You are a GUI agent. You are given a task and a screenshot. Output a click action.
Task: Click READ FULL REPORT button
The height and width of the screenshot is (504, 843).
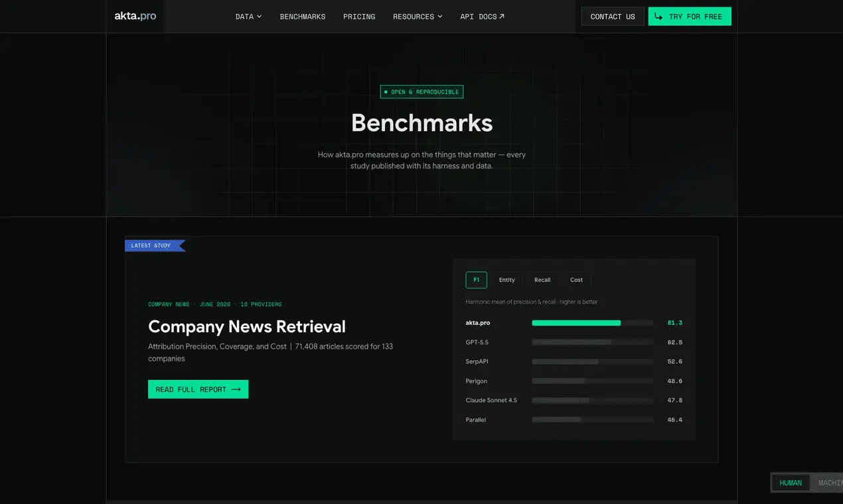pos(198,389)
